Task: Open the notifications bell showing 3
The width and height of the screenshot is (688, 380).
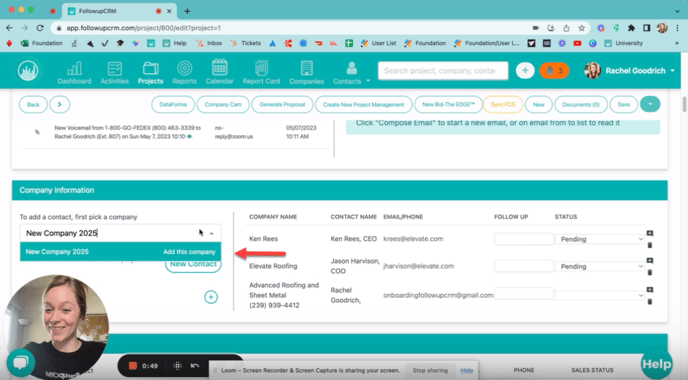Action: click(554, 70)
